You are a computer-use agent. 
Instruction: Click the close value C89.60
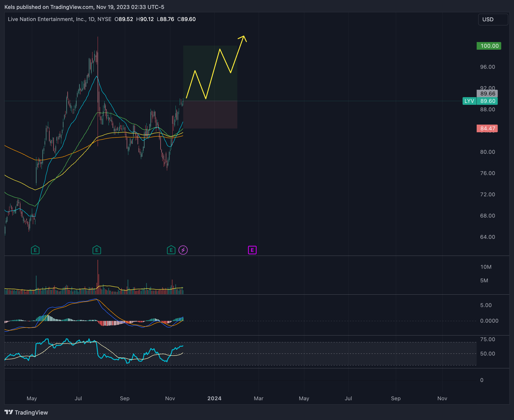(186, 19)
